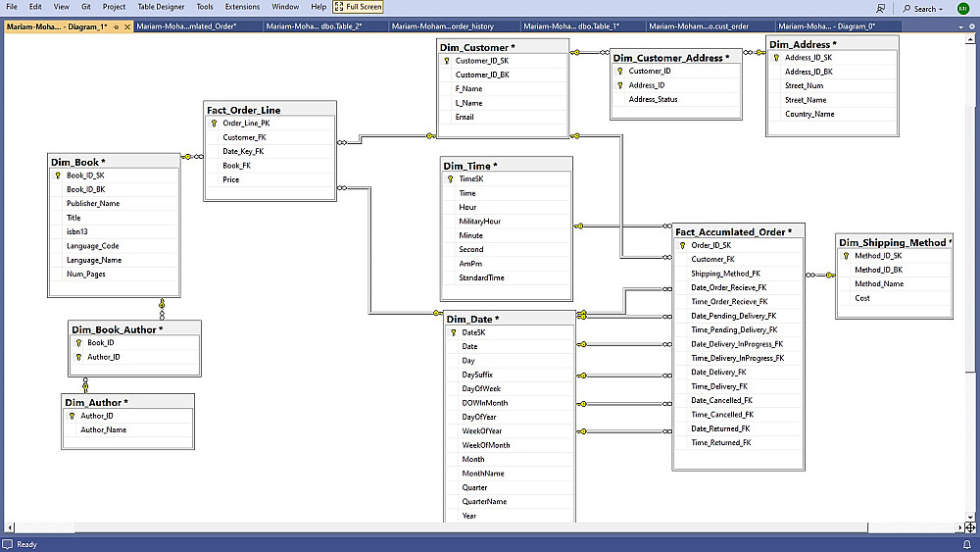Click the Ready status icon in status bar
Image resolution: width=980 pixels, height=552 pixels.
8,544
